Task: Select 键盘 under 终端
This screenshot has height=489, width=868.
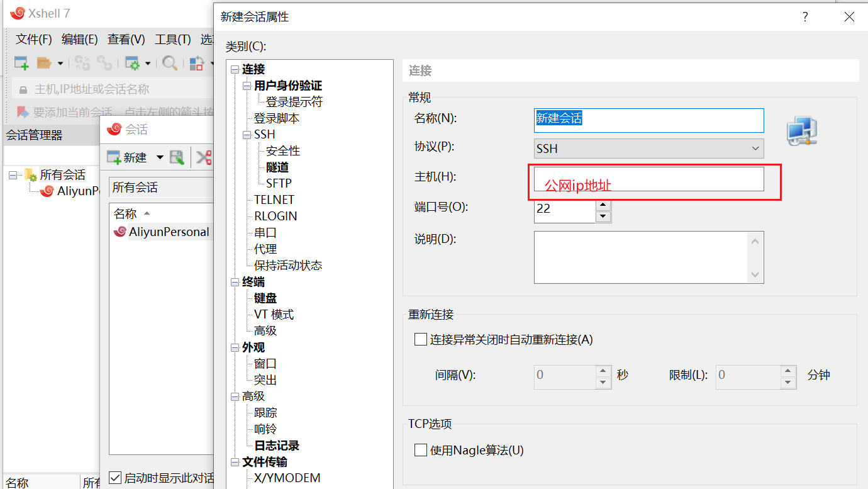Action: coord(265,298)
